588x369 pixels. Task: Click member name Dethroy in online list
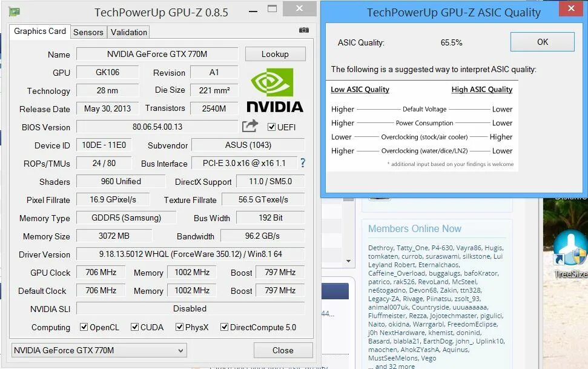point(381,248)
